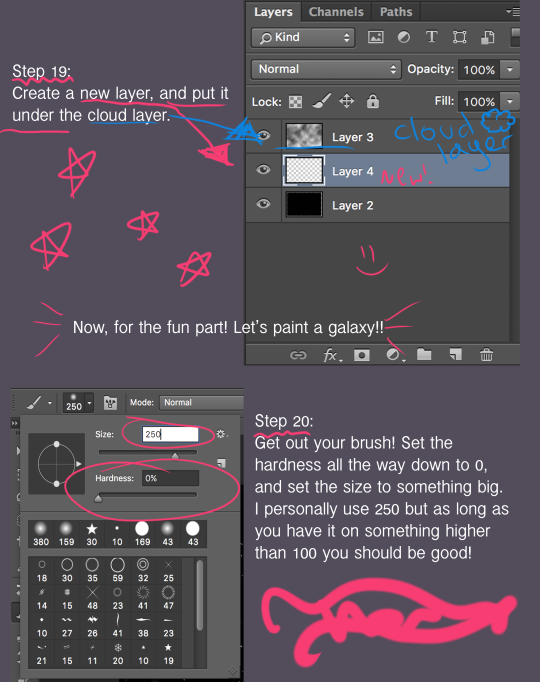The image size is (540, 682).
Task: Select the Layer 4 row
Action: tap(378, 170)
